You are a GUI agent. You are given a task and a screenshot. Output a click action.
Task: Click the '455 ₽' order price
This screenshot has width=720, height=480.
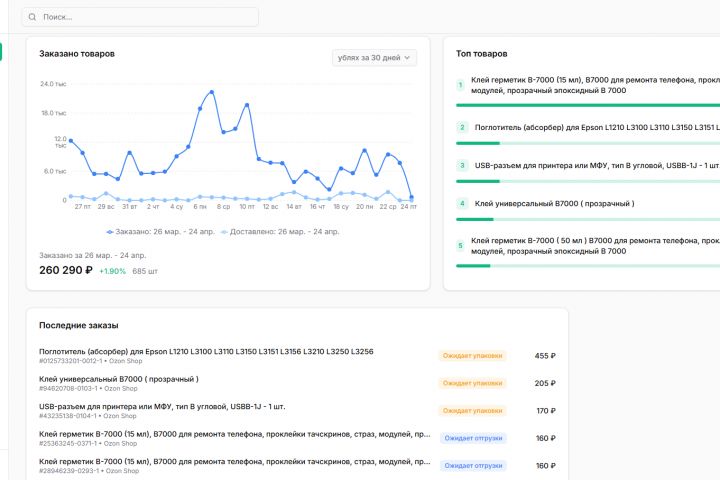(545, 356)
